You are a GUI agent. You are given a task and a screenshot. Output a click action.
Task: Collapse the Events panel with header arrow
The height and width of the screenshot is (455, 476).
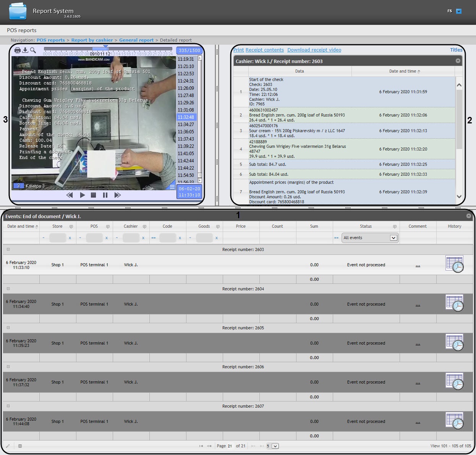(x=468, y=216)
